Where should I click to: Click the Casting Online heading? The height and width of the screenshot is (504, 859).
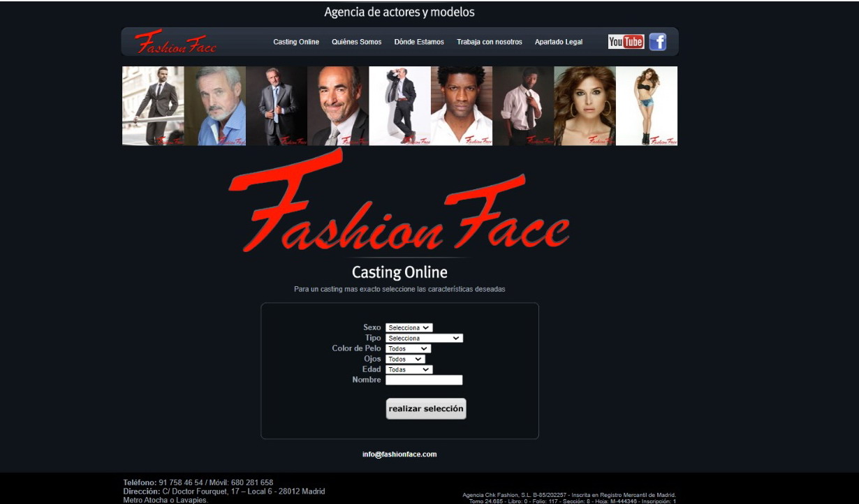399,272
